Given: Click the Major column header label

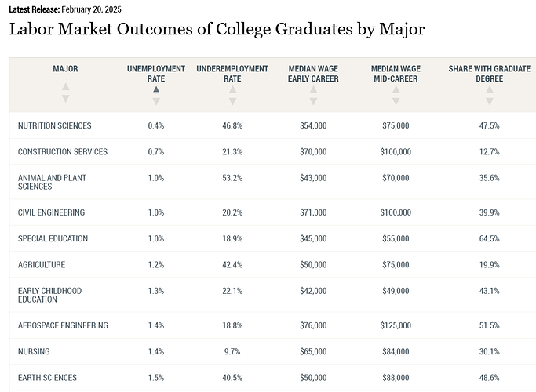Looking at the screenshot, I should [66, 69].
